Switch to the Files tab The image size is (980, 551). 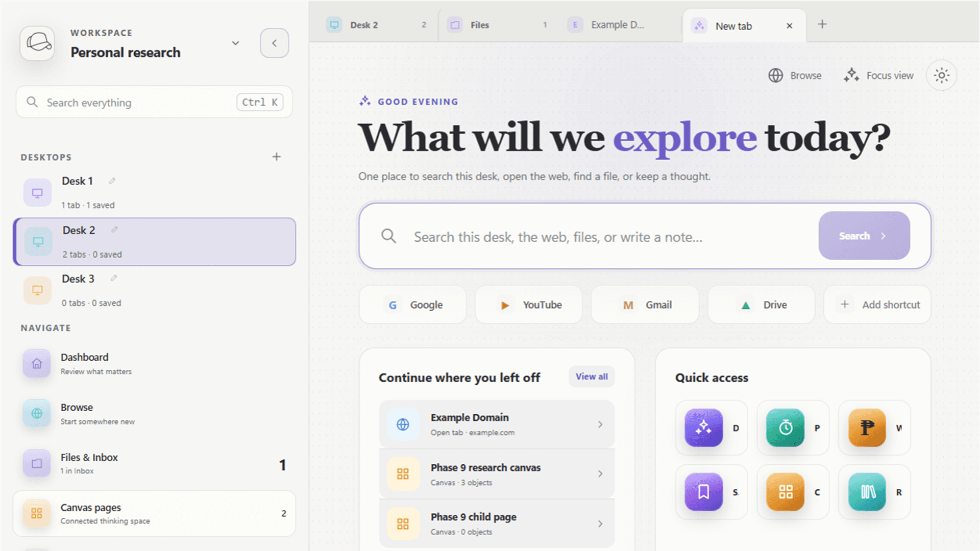pyautogui.click(x=497, y=25)
